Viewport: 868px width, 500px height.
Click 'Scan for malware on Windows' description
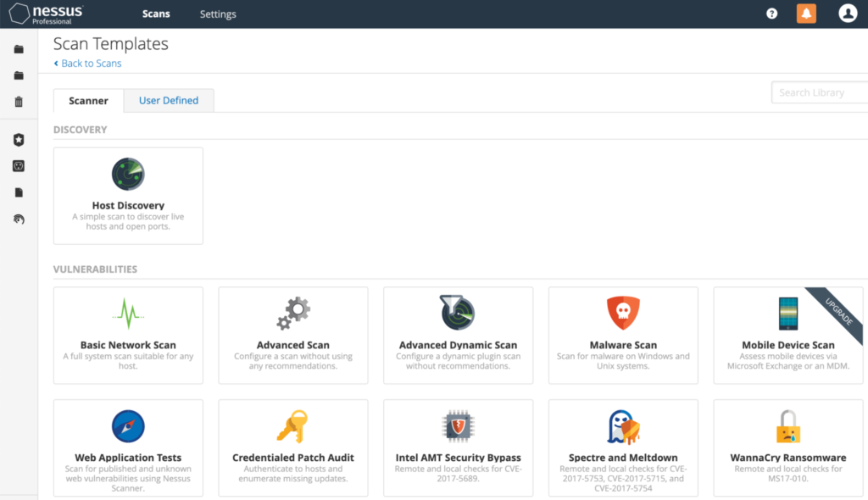tap(623, 361)
